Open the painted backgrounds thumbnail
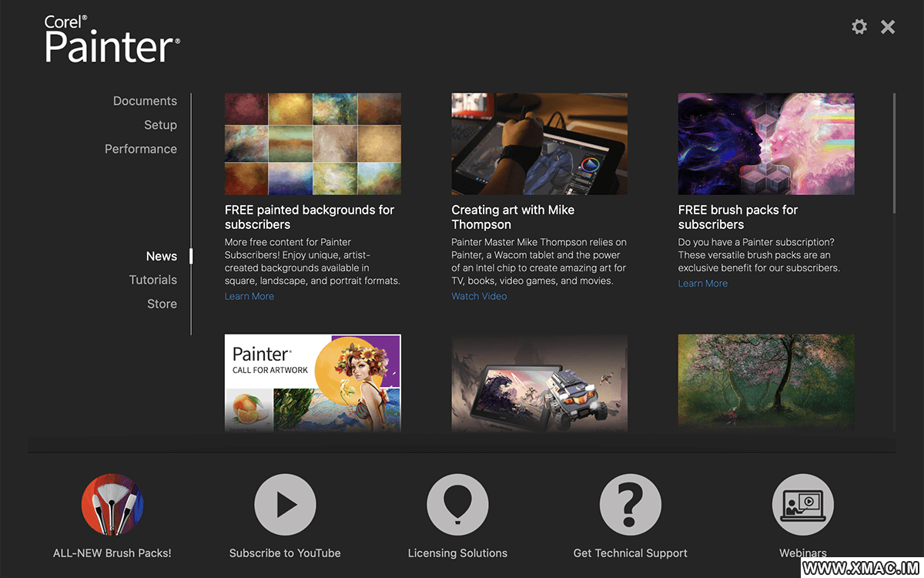Image resolution: width=924 pixels, height=578 pixels. point(313,144)
